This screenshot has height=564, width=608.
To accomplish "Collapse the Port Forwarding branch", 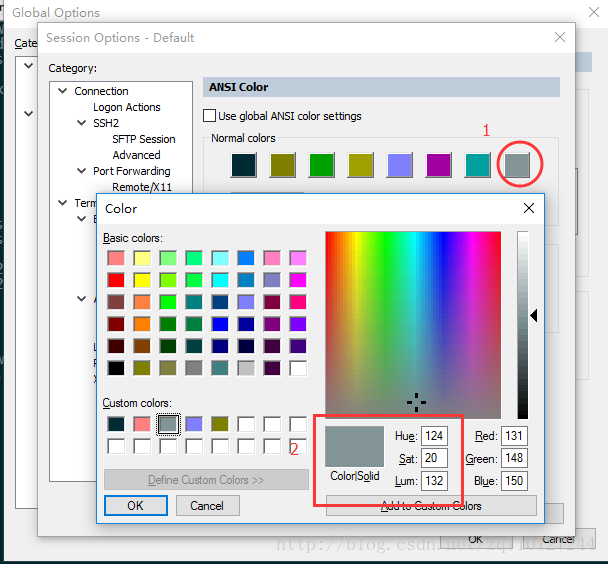I will [81, 171].
